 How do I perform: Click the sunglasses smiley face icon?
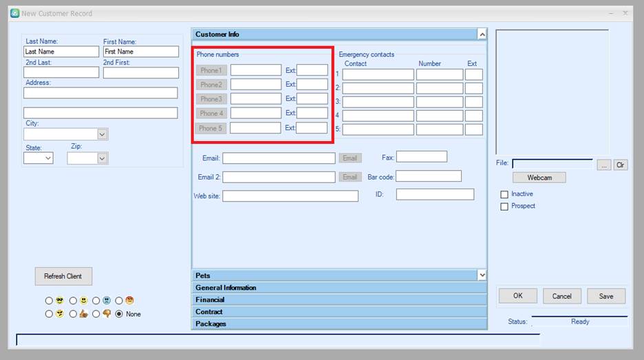tap(59, 301)
